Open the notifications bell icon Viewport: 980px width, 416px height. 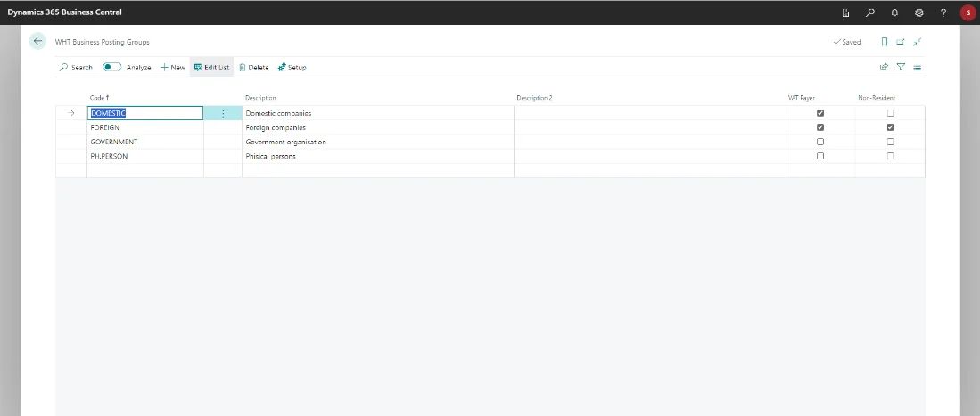coord(894,12)
